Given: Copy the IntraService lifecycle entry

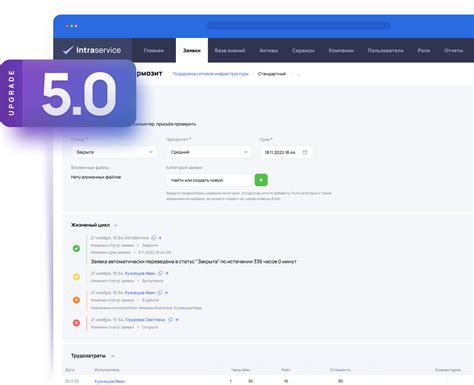Looking at the screenshot, I should pos(153,238).
